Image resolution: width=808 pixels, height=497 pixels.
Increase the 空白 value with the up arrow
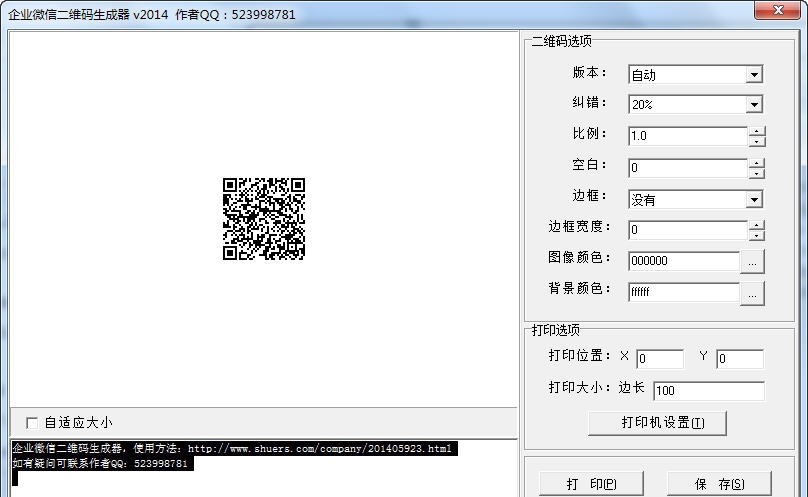click(756, 163)
